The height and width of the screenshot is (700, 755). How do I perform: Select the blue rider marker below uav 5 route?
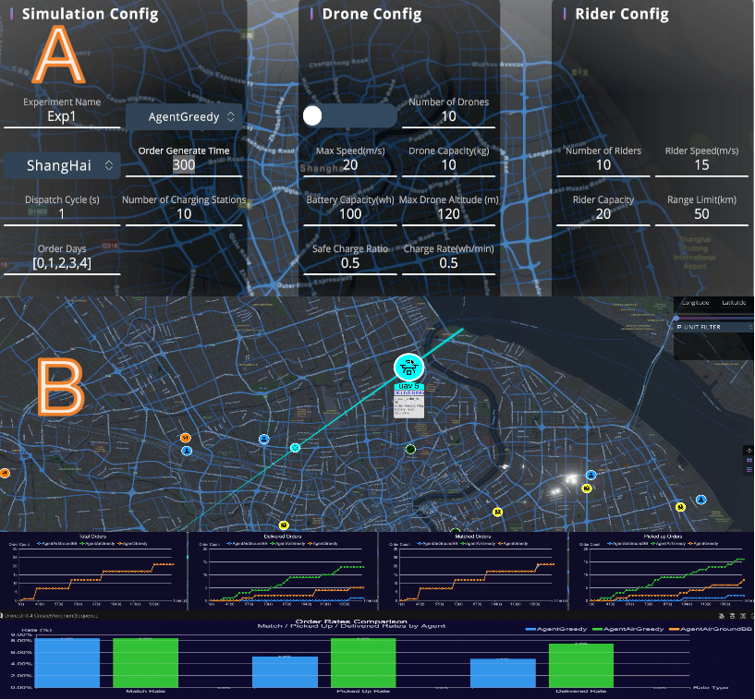(264, 439)
